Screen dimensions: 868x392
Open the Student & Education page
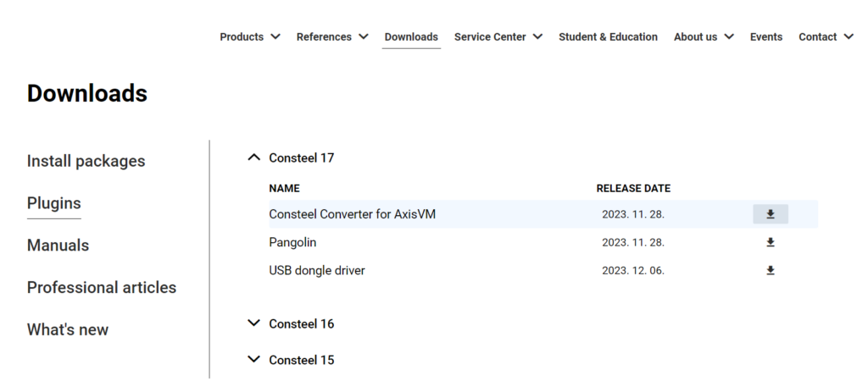point(608,37)
